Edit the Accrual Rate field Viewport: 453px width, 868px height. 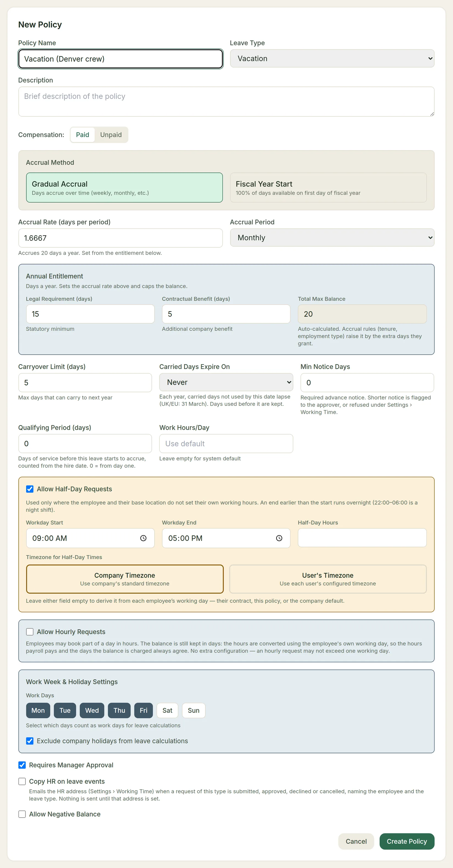(x=120, y=238)
